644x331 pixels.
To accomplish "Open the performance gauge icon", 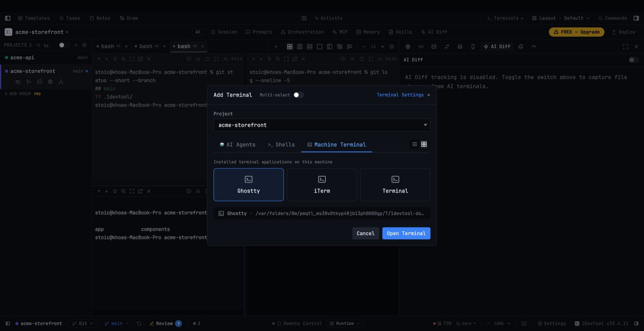I will click(534, 47).
